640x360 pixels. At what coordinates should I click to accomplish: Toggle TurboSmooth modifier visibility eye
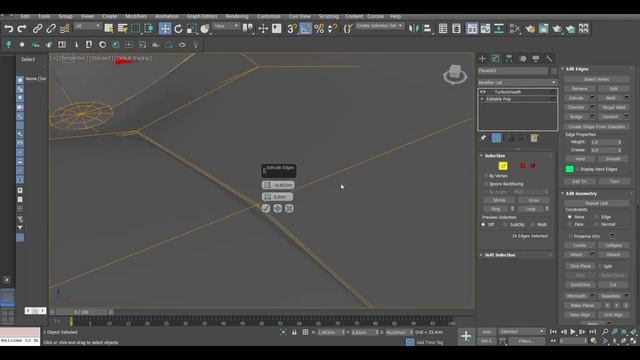pos(483,92)
